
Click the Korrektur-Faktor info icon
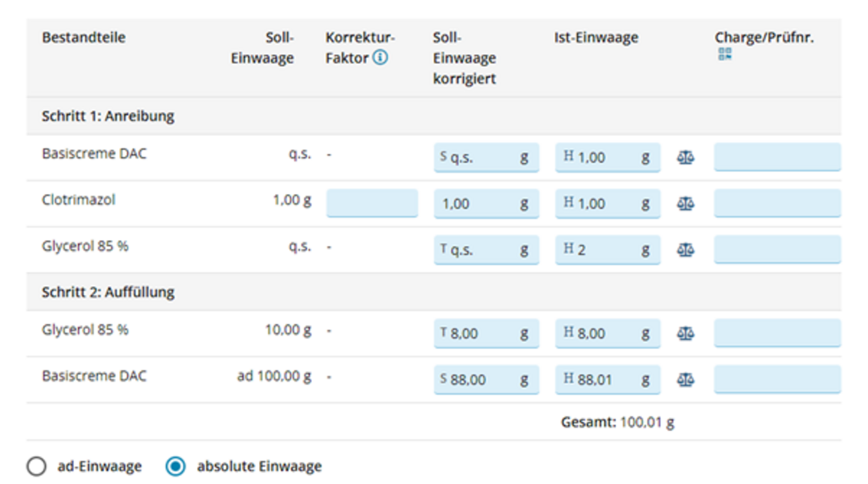(380, 57)
